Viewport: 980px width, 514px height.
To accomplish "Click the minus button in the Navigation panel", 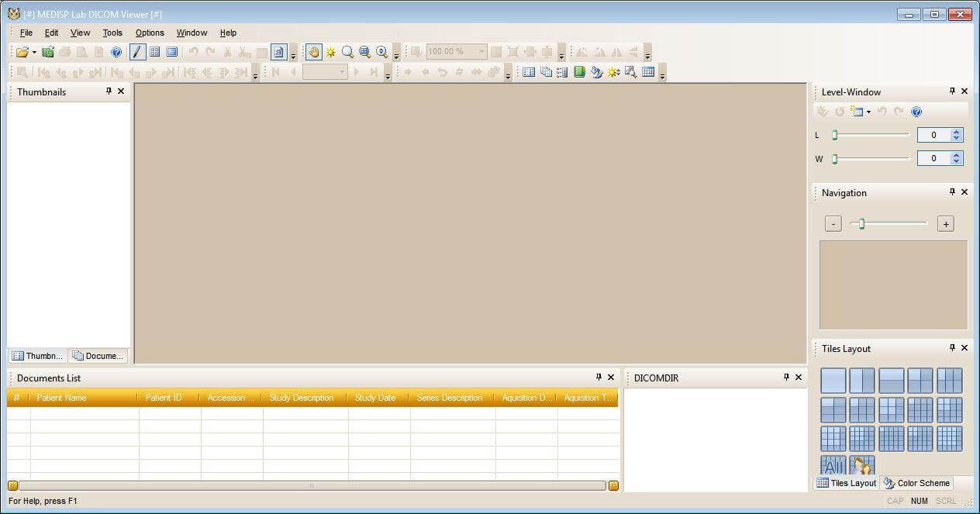I will pyautogui.click(x=833, y=223).
